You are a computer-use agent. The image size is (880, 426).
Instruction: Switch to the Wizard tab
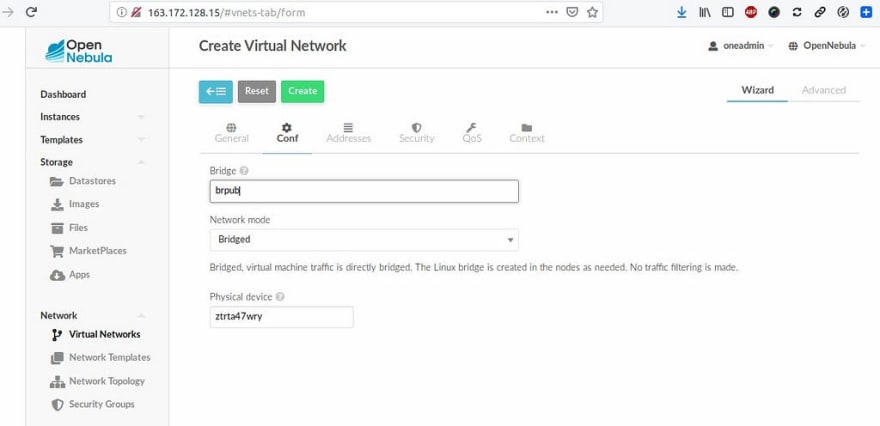tap(757, 90)
